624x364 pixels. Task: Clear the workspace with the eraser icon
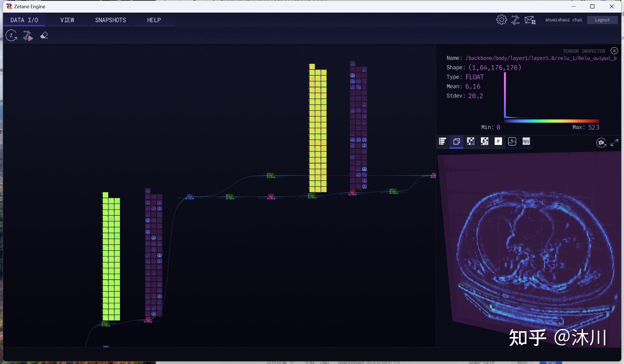[44, 35]
